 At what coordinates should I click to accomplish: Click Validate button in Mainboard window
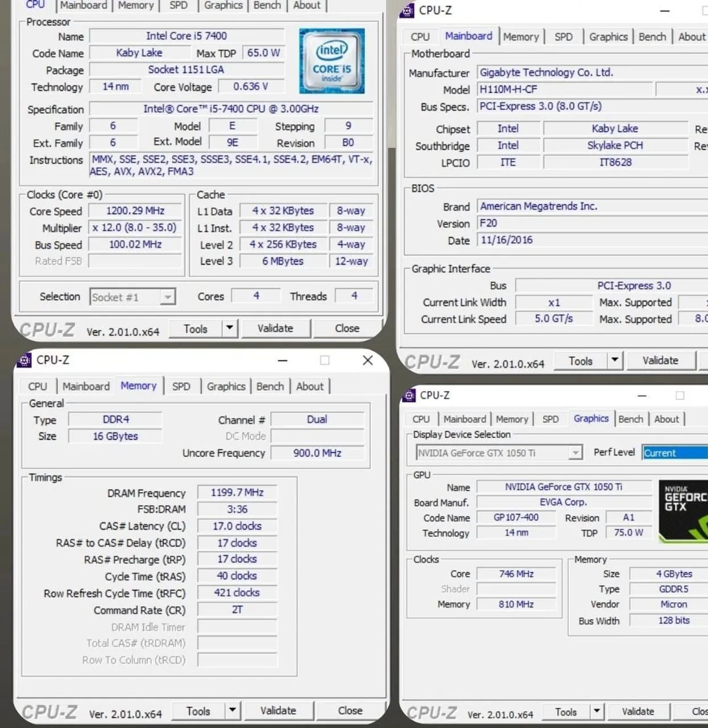660,361
